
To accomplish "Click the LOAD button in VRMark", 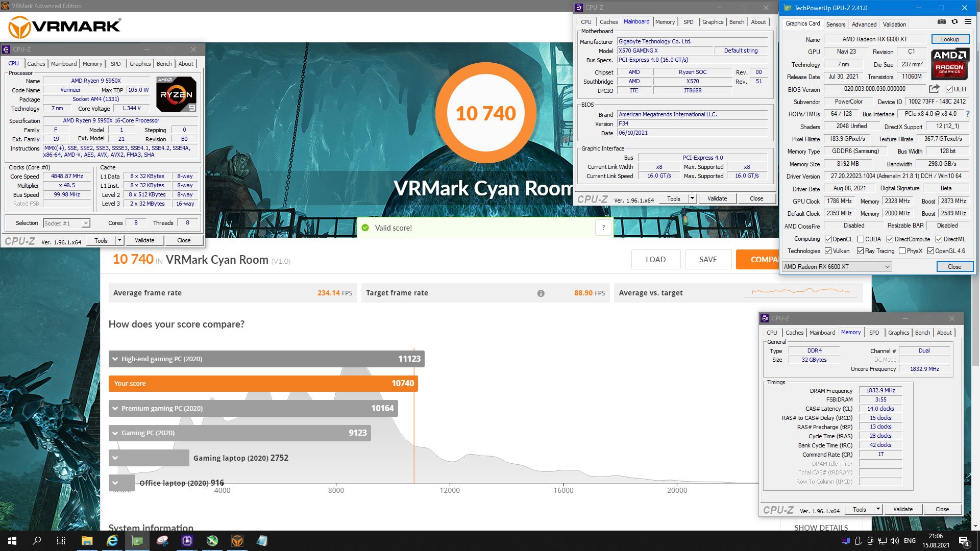I will pos(655,260).
